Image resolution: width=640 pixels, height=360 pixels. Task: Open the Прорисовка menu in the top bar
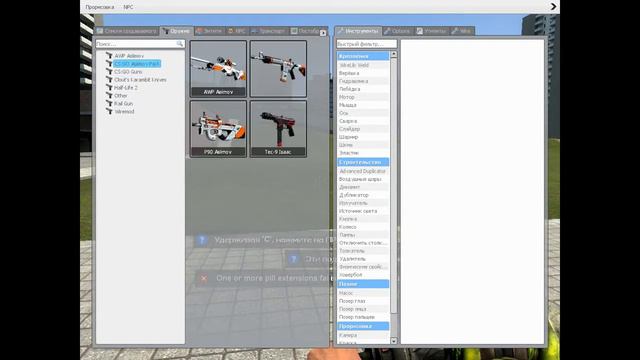click(100, 7)
